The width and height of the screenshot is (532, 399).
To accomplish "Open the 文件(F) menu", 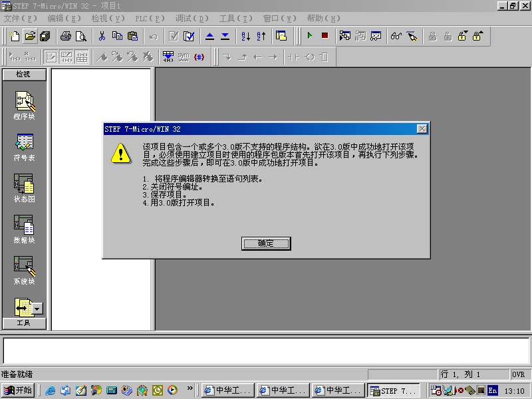I will [x=21, y=19].
